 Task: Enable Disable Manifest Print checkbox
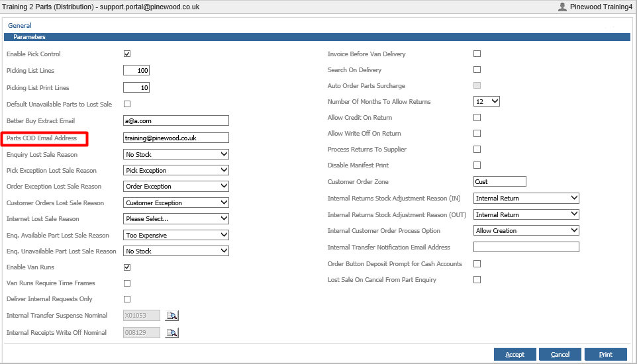point(477,165)
